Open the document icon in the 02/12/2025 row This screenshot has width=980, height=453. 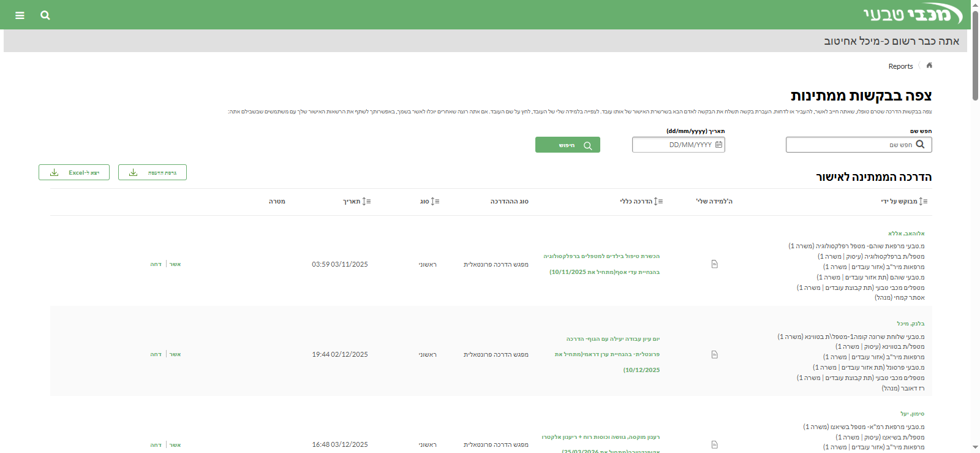tap(714, 354)
